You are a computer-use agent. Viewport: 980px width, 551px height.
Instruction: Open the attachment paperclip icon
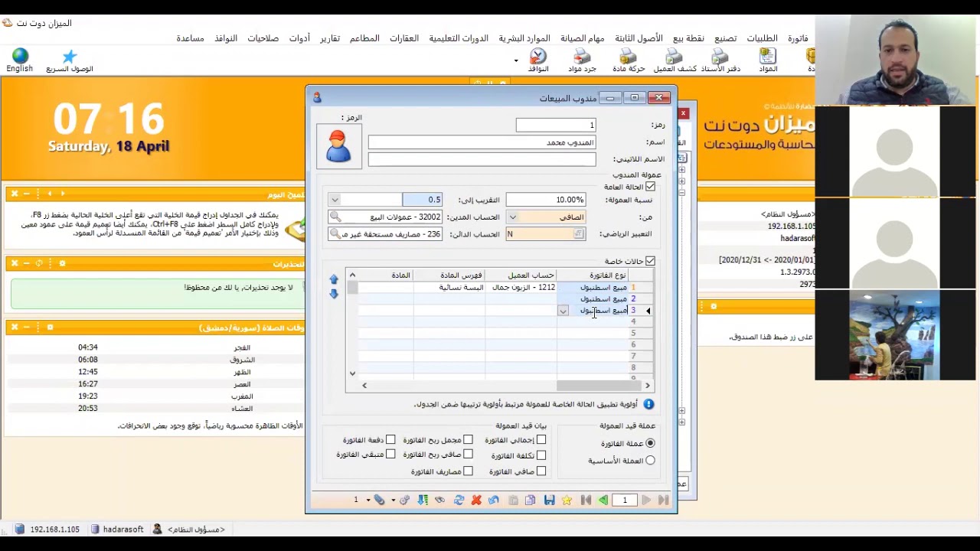(379, 500)
